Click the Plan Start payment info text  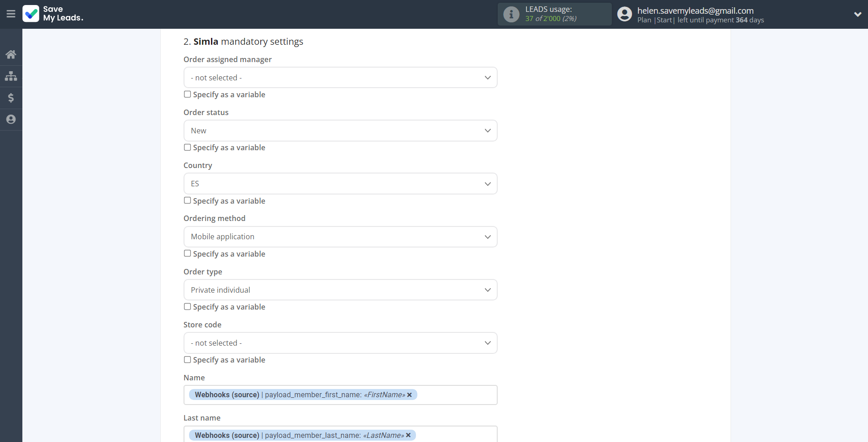[x=700, y=20]
